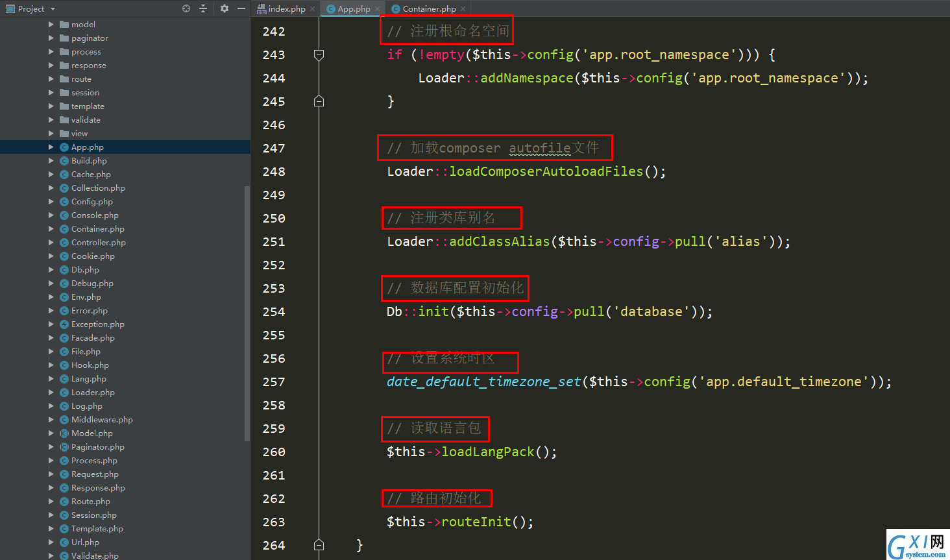Select Log.php in project tree
This screenshot has width=950, height=560.
point(87,406)
